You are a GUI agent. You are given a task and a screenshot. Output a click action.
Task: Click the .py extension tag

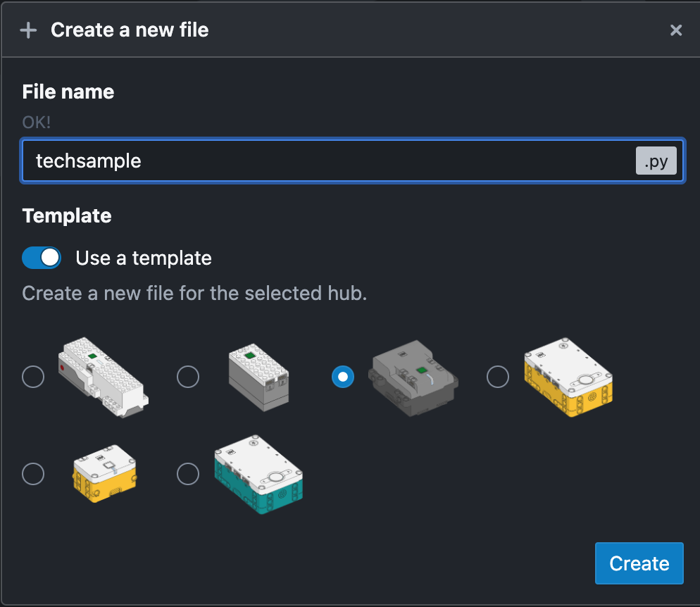point(656,161)
